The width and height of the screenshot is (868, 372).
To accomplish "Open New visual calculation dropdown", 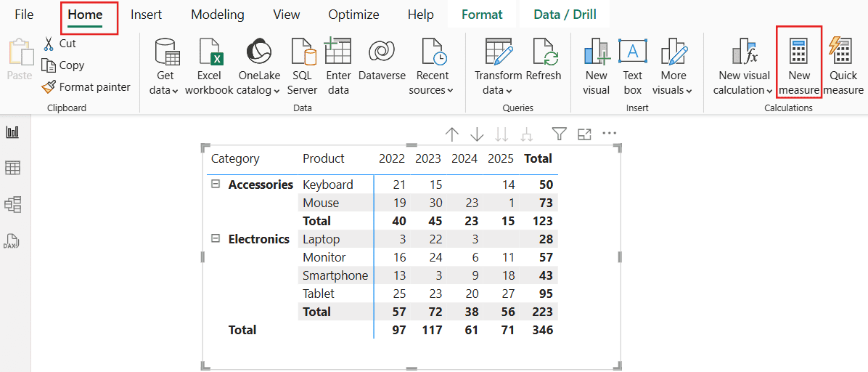I will click(742, 67).
